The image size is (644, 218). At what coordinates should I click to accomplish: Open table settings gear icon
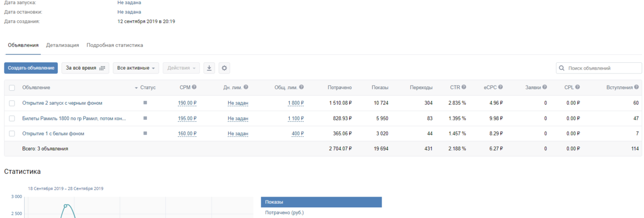(x=224, y=68)
